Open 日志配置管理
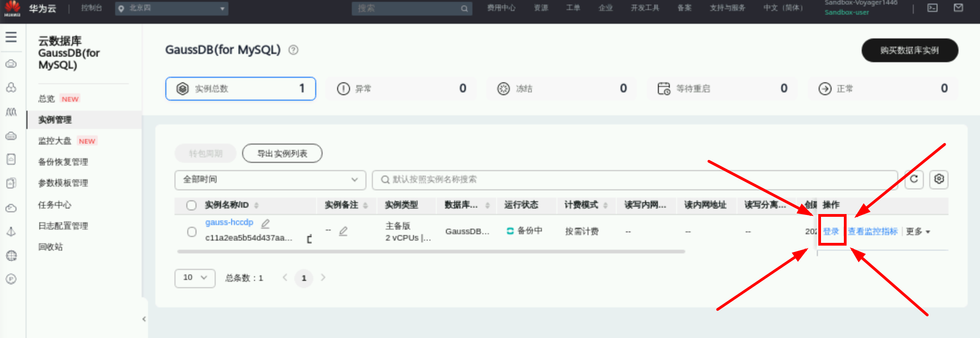The height and width of the screenshot is (338, 980). 63,225
